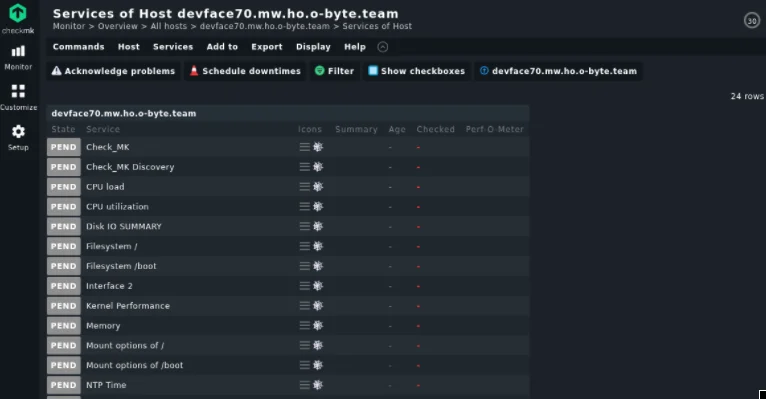
Task: Open action menu for Filesystem /boot
Action: (304, 266)
